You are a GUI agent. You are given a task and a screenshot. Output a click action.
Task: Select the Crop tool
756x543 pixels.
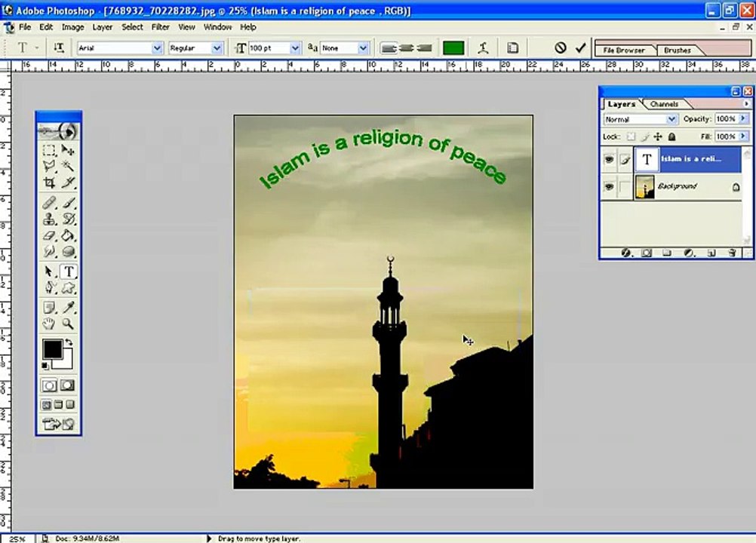coord(49,182)
